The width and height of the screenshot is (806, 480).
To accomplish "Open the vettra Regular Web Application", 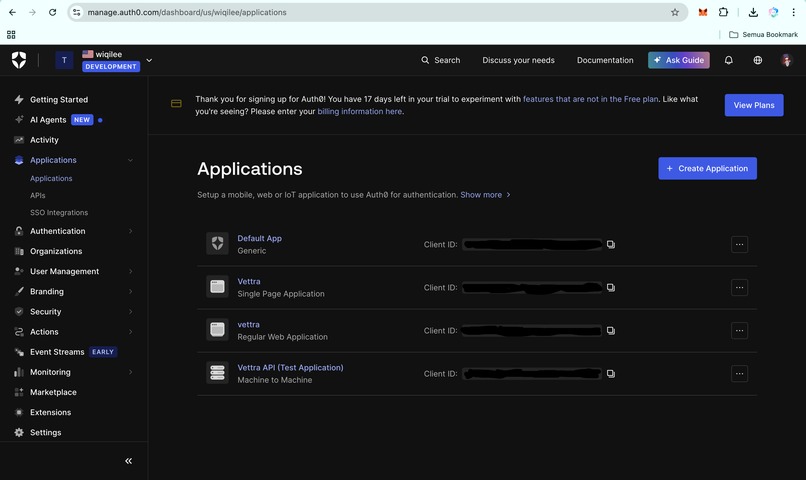I will pyautogui.click(x=248, y=325).
